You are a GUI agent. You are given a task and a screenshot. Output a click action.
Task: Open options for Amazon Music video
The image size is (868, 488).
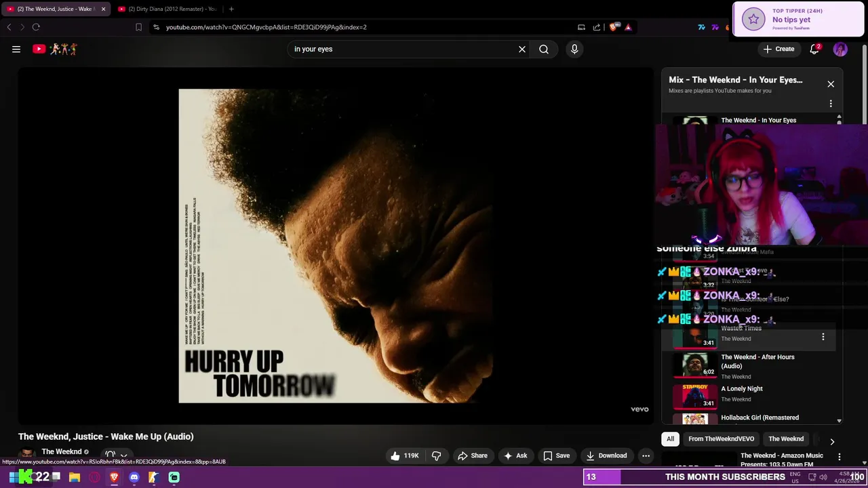click(x=840, y=457)
